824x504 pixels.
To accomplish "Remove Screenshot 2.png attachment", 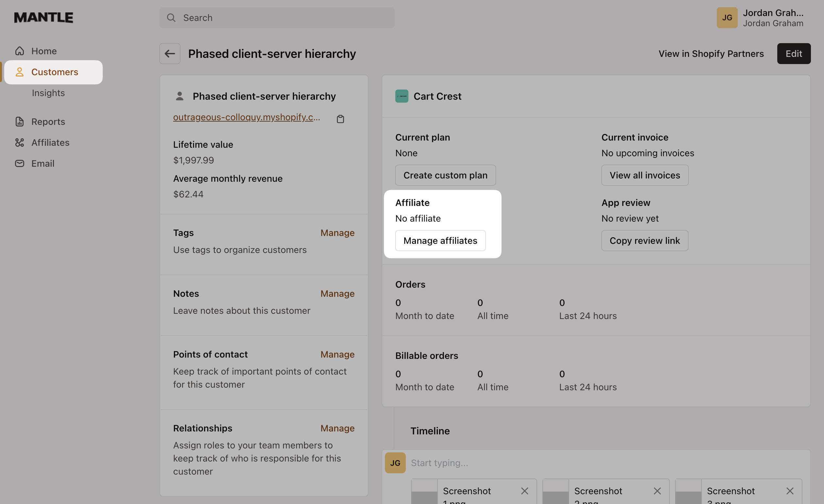I will click(x=657, y=491).
